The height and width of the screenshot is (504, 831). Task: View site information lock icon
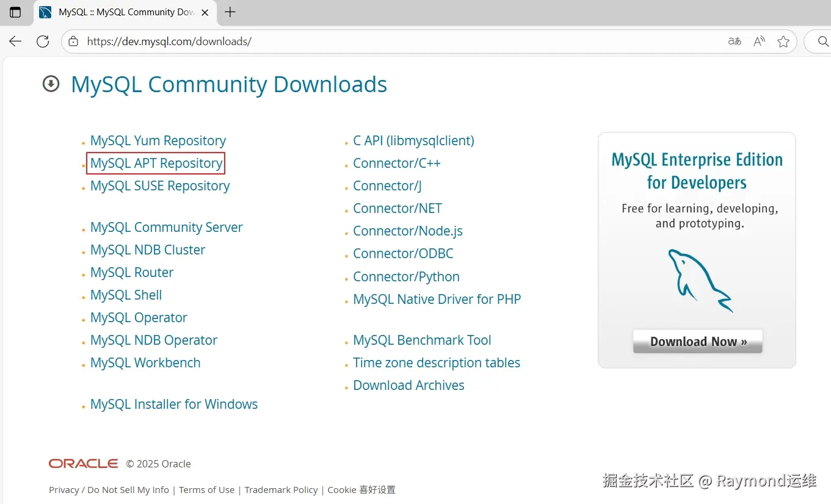tap(73, 41)
